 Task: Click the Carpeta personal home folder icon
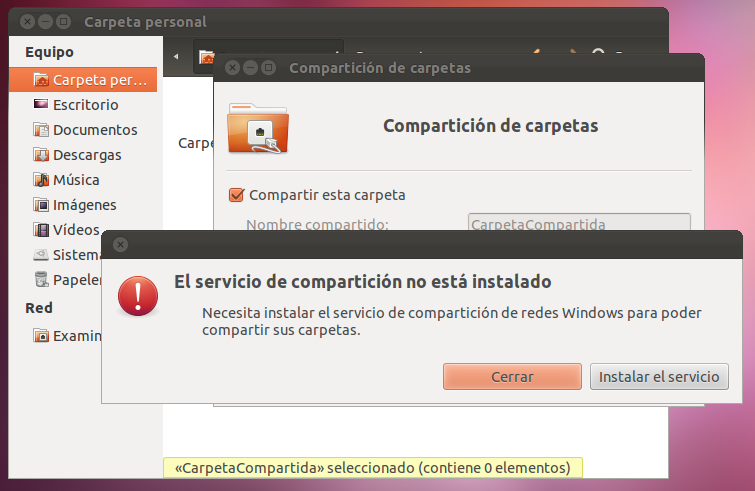click(x=41, y=79)
